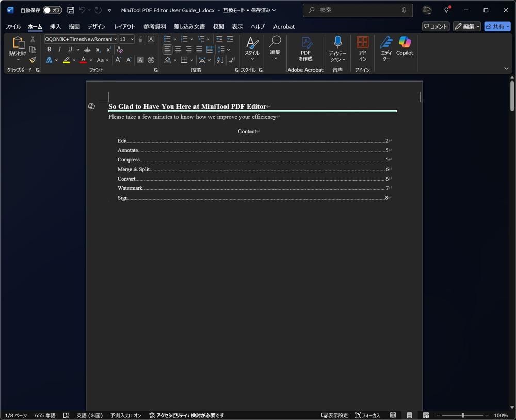
Task: Switch to the 挿入 (Insert) tab
Action: (x=55, y=27)
